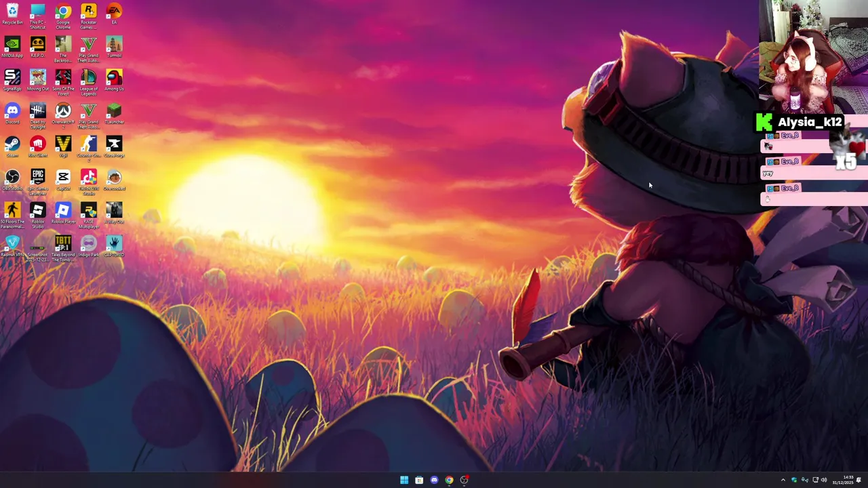Open the Discord desktop shortcut
The width and height of the screenshot is (868, 488).
[12, 113]
